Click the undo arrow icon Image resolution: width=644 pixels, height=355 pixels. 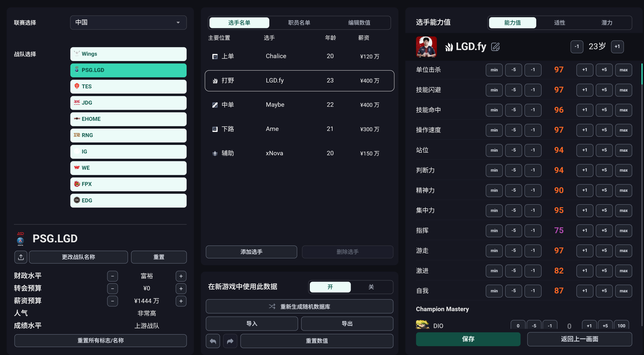[x=213, y=341]
